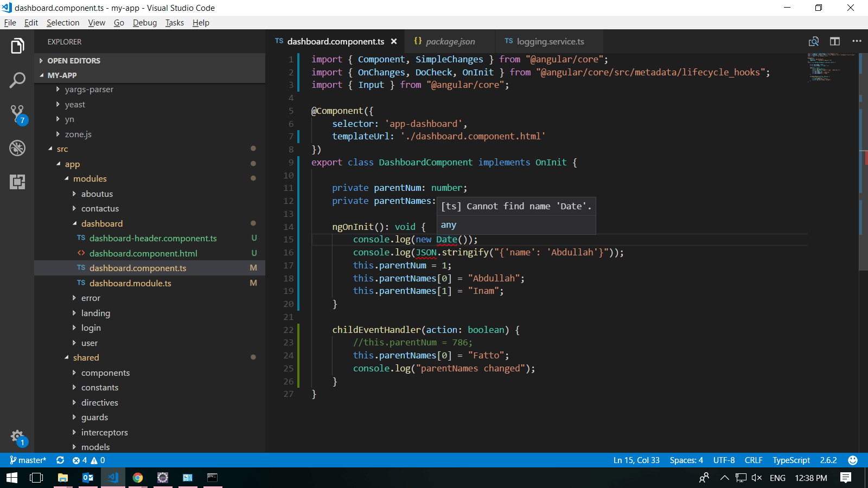
Task: Open Task View on the taskbar
Action: point(36,478)
